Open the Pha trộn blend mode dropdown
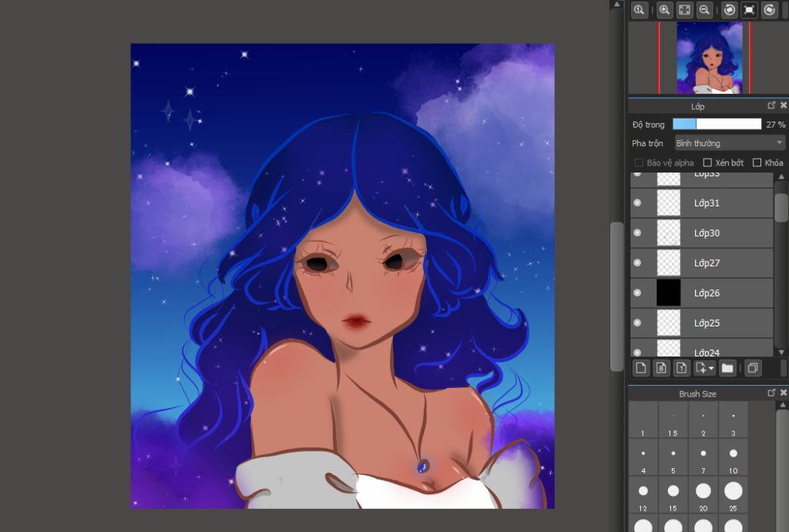The width and height of the screenshot is (789, 532). pyautogui.click(x=730, y=143)
